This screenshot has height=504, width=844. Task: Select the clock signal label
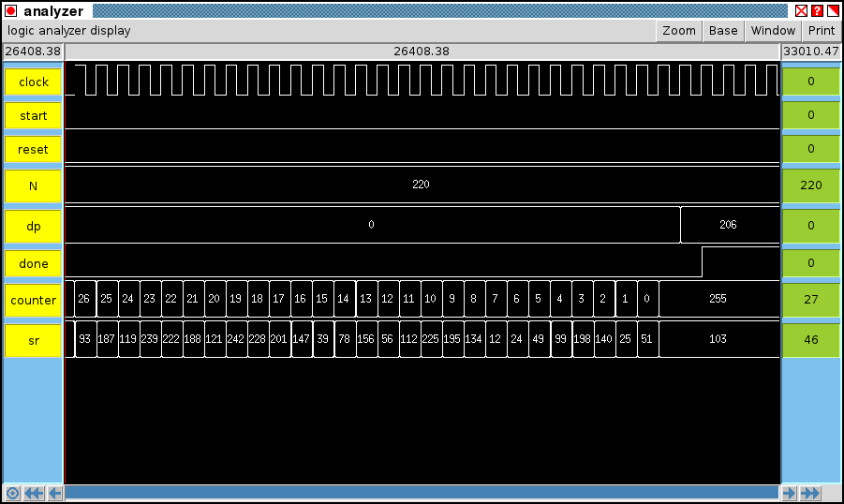[34, 82]
